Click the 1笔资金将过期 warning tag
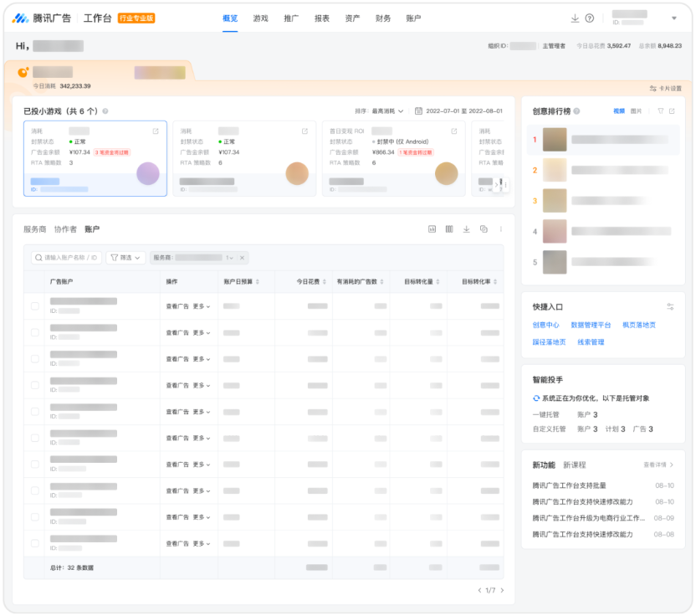 tap(416, 152)
